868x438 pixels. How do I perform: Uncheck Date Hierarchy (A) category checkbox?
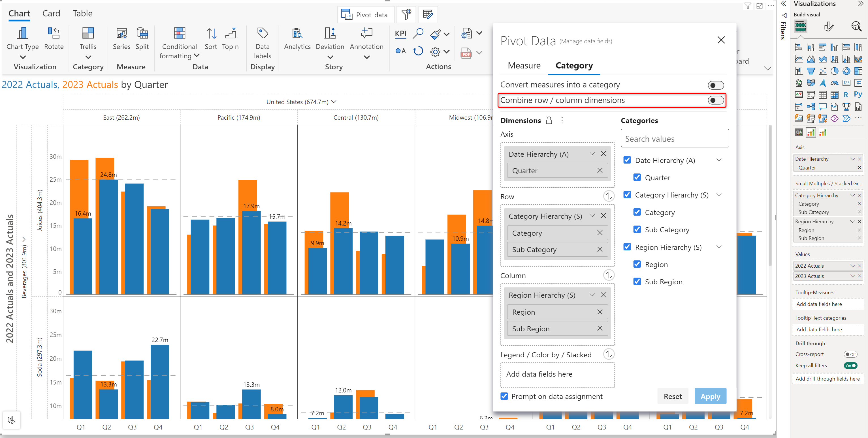click(x=627, y=160)
